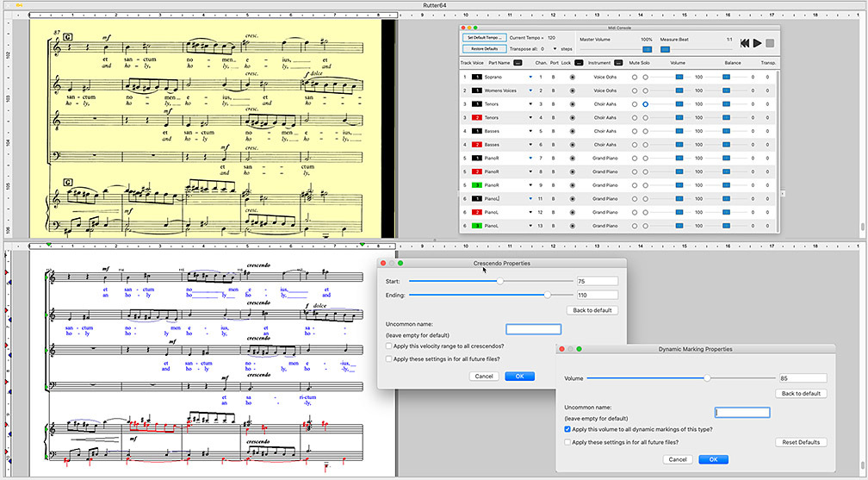Click the Start value field showing 75
Image resolution: width=868 pixels, height=480 pixels.
598,281
